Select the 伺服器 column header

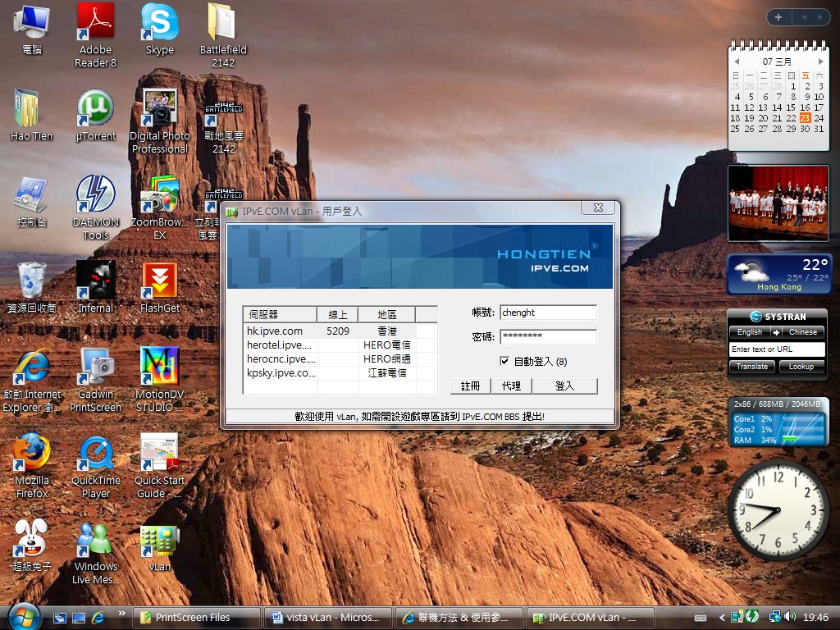pyautogui.click(x=280, y=314)
